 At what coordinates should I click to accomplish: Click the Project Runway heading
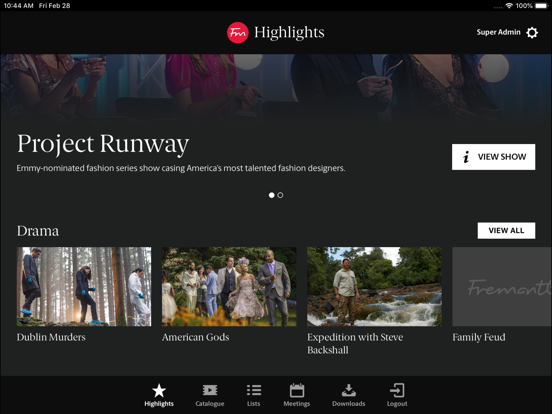(x=103, y=144)
